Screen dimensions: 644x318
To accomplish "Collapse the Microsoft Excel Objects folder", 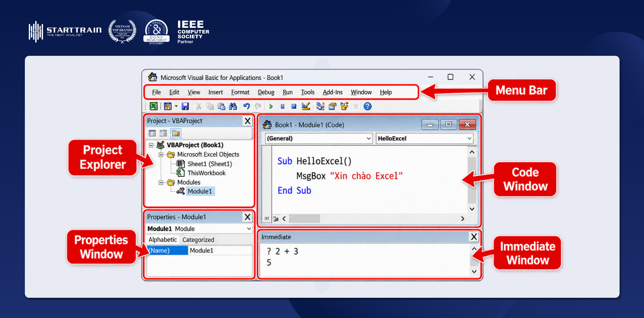I will coord(161,154).
